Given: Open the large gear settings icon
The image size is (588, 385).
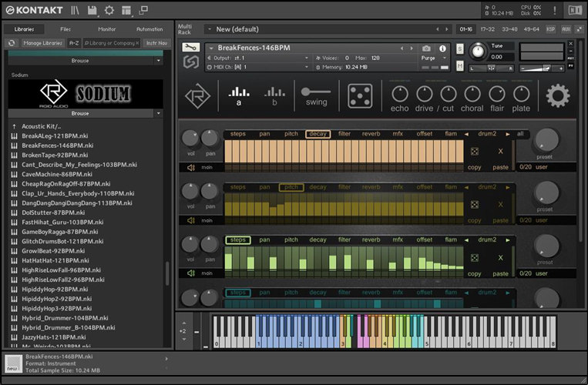Looking at the screenshot, I should coord(558,96).
